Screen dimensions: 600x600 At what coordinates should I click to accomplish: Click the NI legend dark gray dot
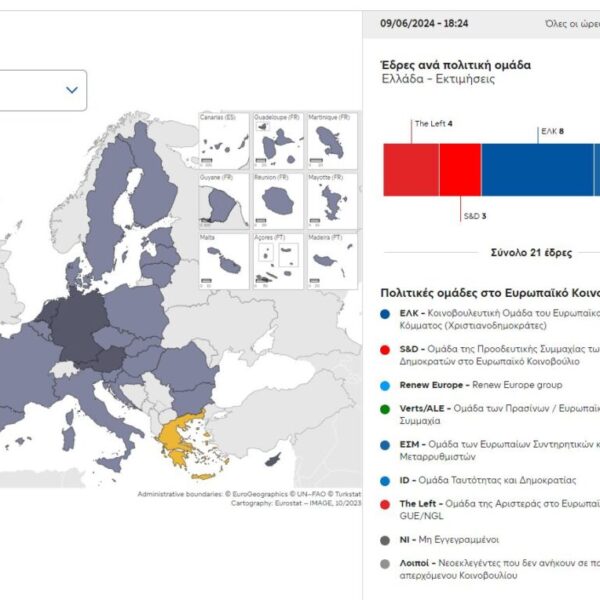(x=385, y=540)
